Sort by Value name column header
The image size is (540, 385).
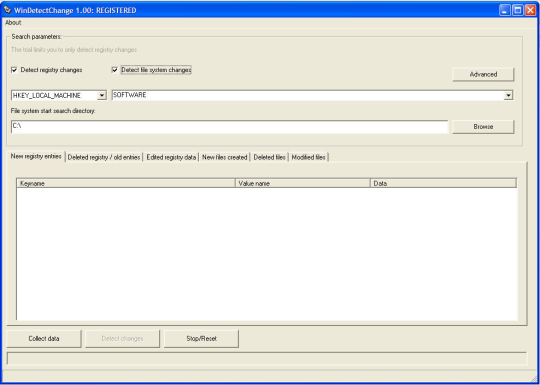302,184
